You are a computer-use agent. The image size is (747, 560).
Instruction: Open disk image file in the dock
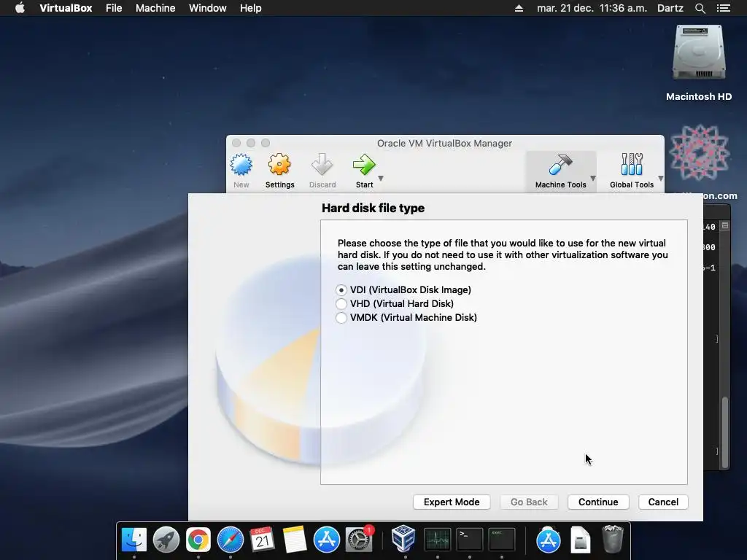580,540
